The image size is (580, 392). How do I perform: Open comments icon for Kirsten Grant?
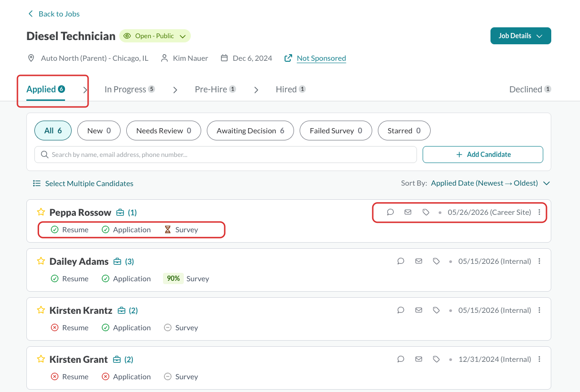click(401, 359)
